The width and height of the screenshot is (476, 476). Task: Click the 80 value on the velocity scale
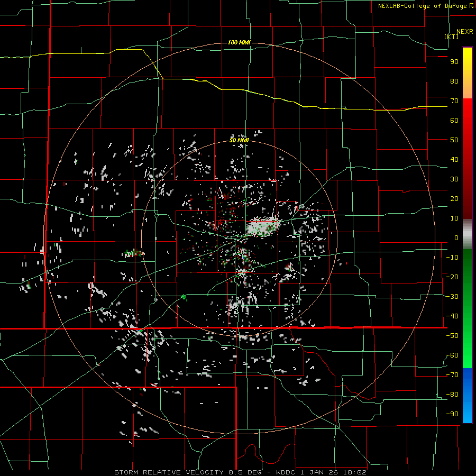(x=454, y=81)
